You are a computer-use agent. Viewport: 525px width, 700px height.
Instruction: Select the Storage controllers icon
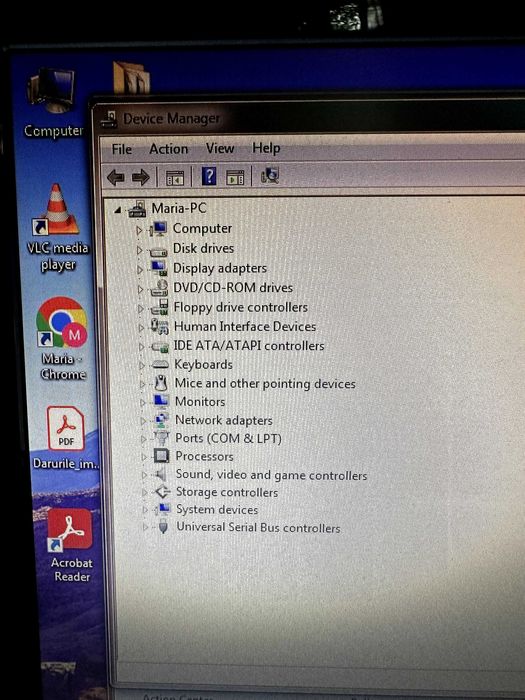coord(162,492)
